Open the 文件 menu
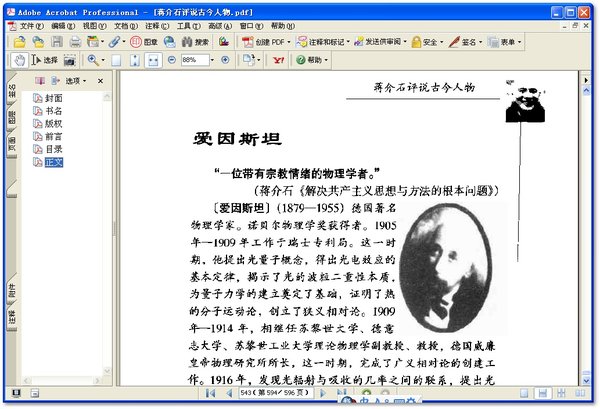Image resolution: width=600 pixels, height=409 pixels. point(31,26)
